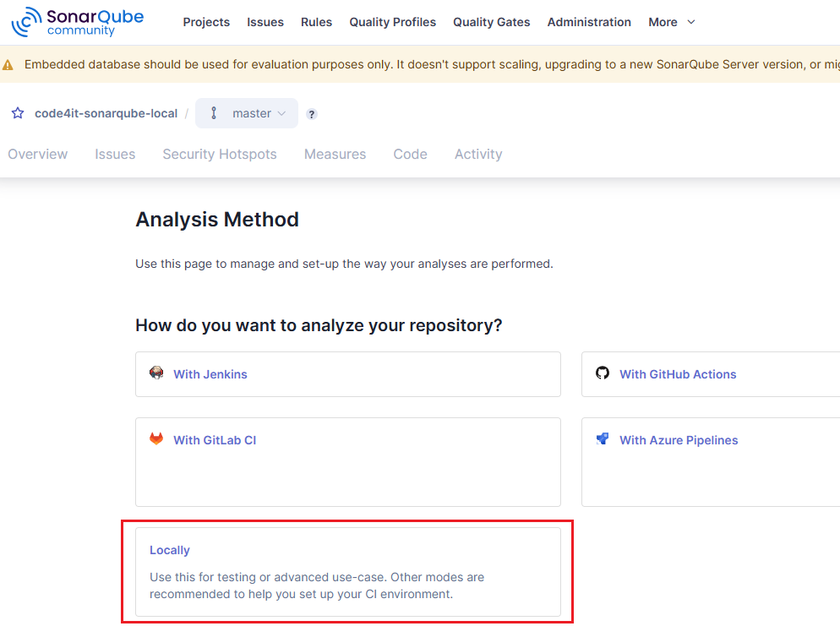The width and height of the screenshot is (840, 637).
Task: Go to Rules page
Action: pyautogui.click(x=316, y=22)
